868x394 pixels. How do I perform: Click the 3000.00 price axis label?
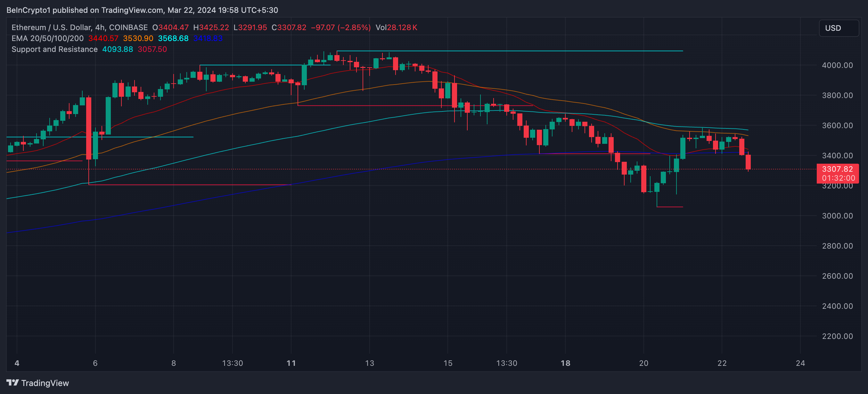point(837,216)
